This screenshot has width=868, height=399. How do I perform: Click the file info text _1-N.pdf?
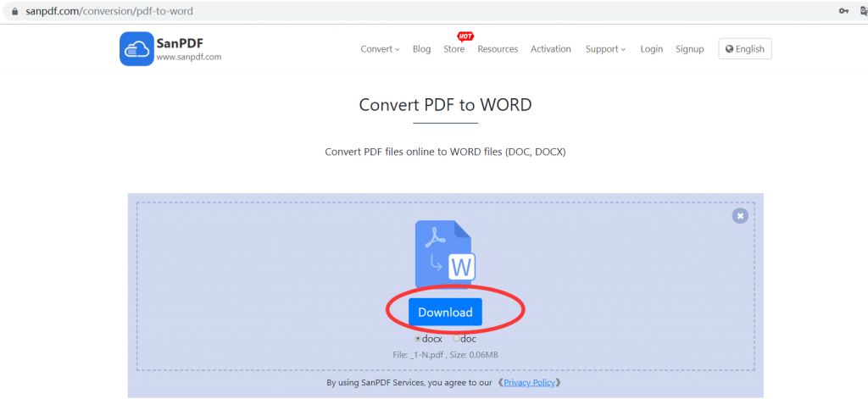coord(445,355)
